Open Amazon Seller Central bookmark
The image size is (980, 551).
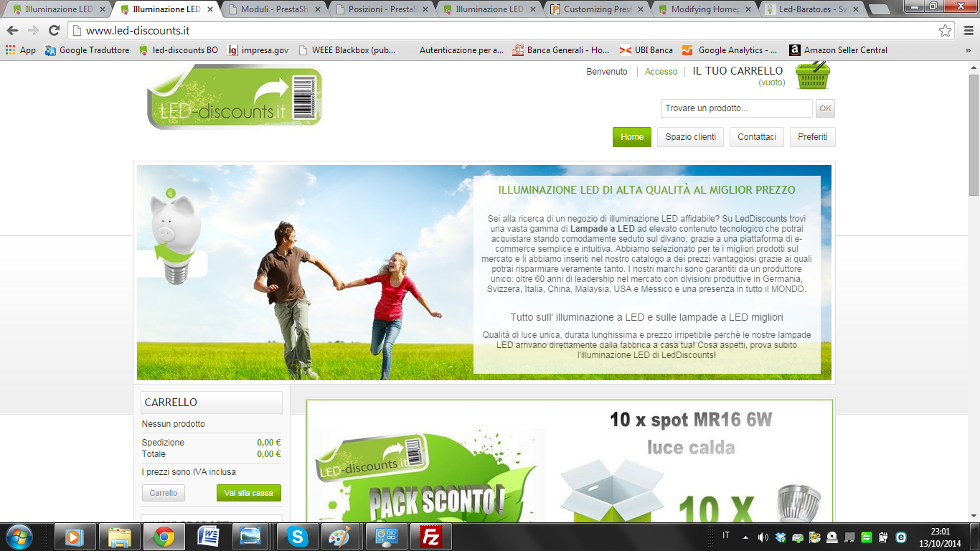[838, 50]
